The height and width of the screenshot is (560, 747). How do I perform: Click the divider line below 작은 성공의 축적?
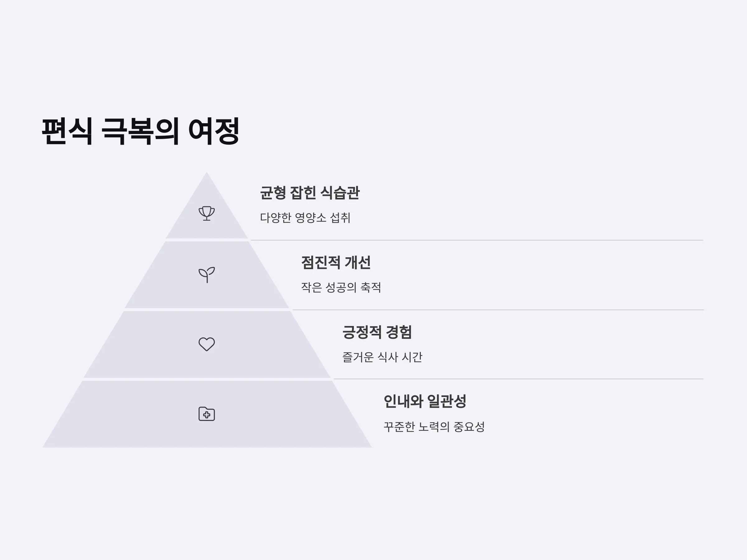click(x=498, y=310)
